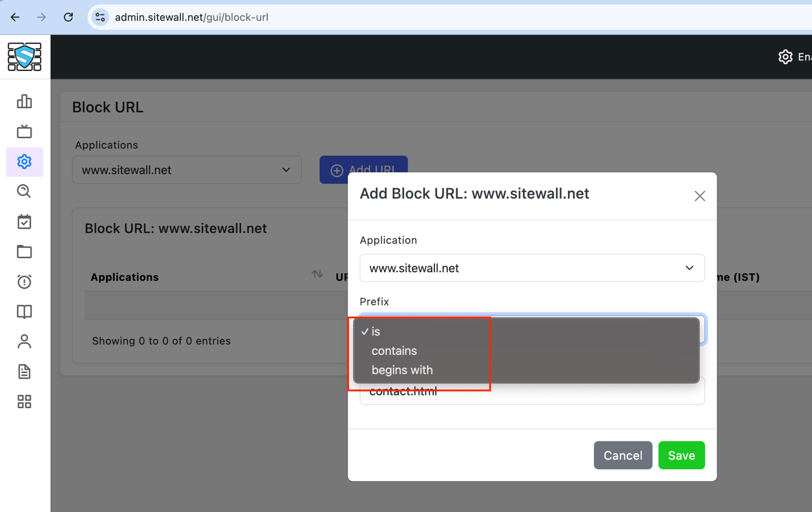Cancel the Add Block URL dialog
Screen dimensions: 812x512
click(623, 455)
